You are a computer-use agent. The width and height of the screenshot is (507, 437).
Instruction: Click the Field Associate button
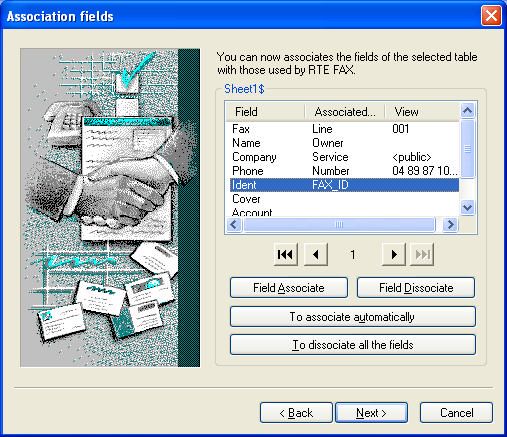pos(289,287)
